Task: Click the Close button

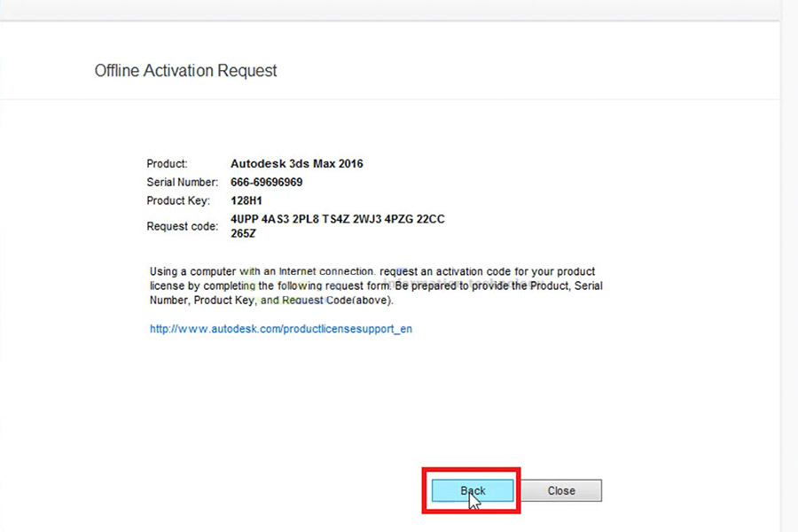Action: pos(561,490)
